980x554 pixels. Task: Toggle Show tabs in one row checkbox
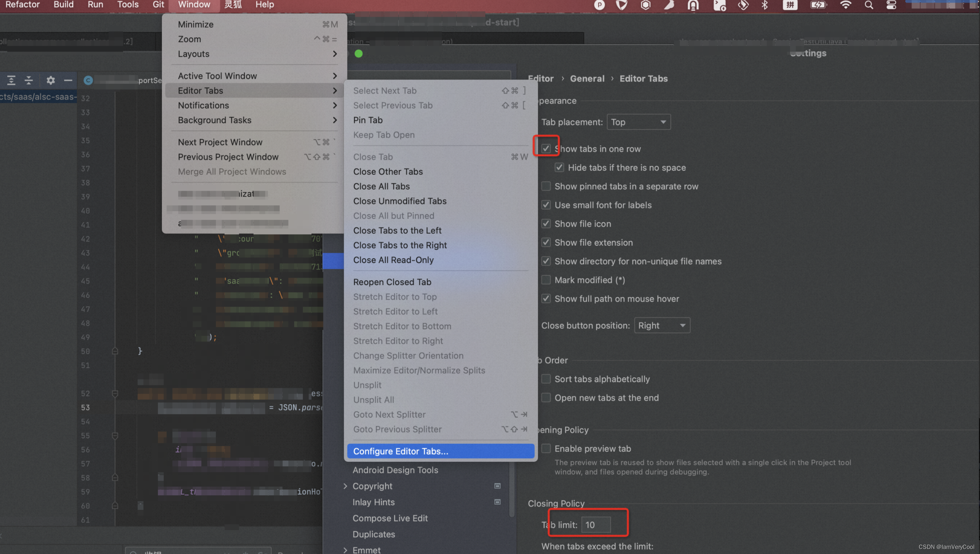[x=546, y=148]
